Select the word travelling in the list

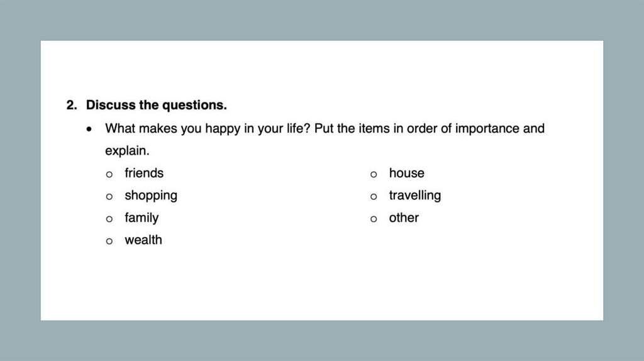[414, 196]
